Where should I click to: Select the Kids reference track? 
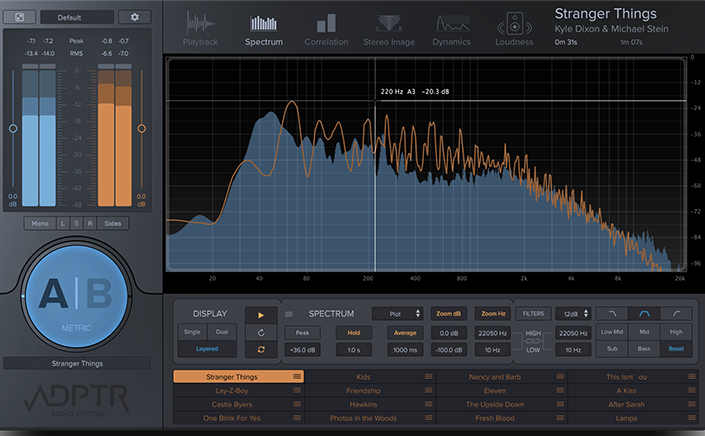(370, 377)
